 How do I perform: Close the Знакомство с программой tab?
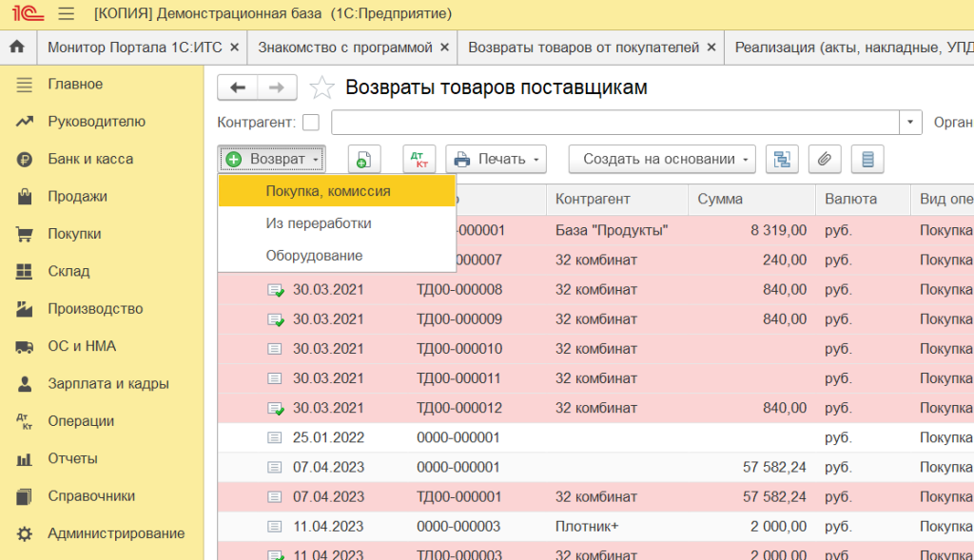coord(445,48)
